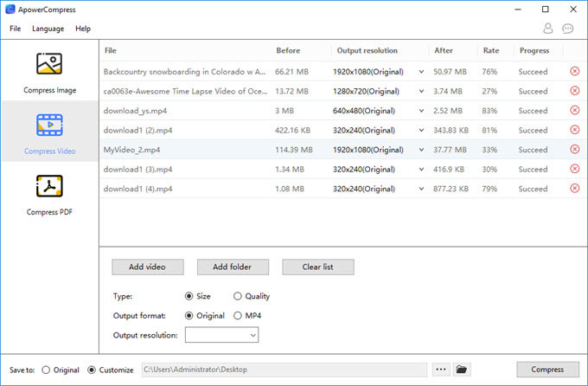
Task: Start compression with Compress button
Action: [547, 370]
